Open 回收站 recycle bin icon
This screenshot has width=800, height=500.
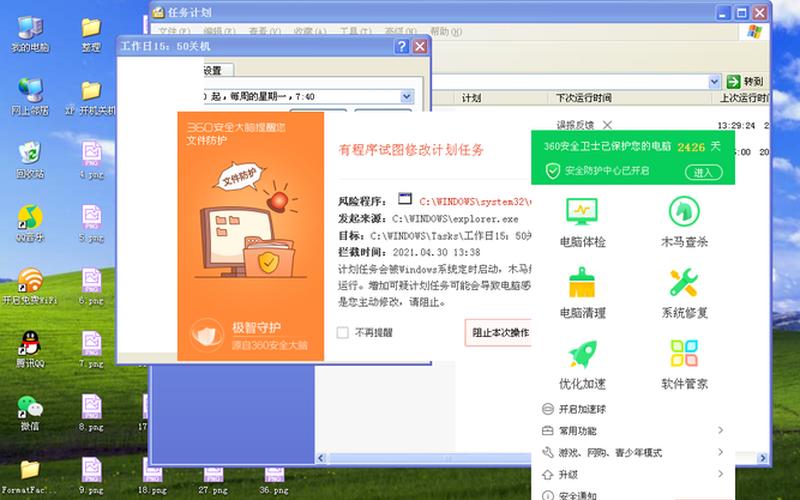pos(30,160)
